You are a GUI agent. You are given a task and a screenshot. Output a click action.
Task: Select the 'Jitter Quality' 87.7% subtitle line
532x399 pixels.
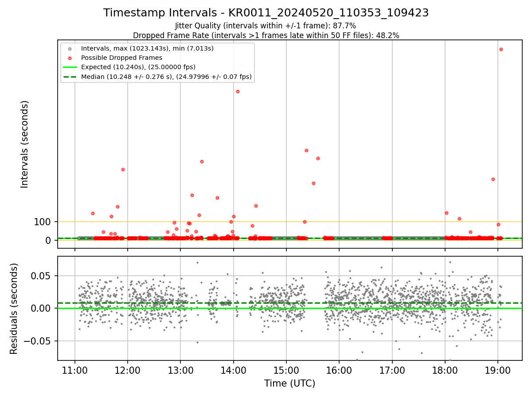(266, 26)
